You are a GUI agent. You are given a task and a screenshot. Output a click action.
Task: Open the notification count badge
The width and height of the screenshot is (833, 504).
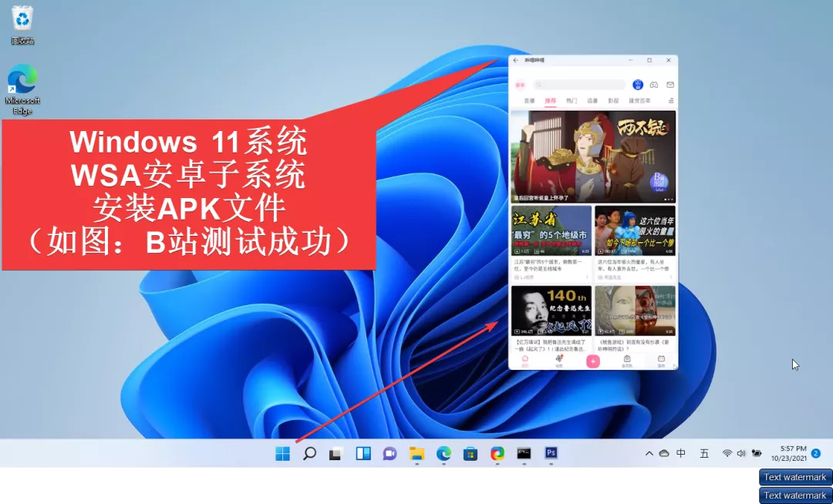coord(816,454)
